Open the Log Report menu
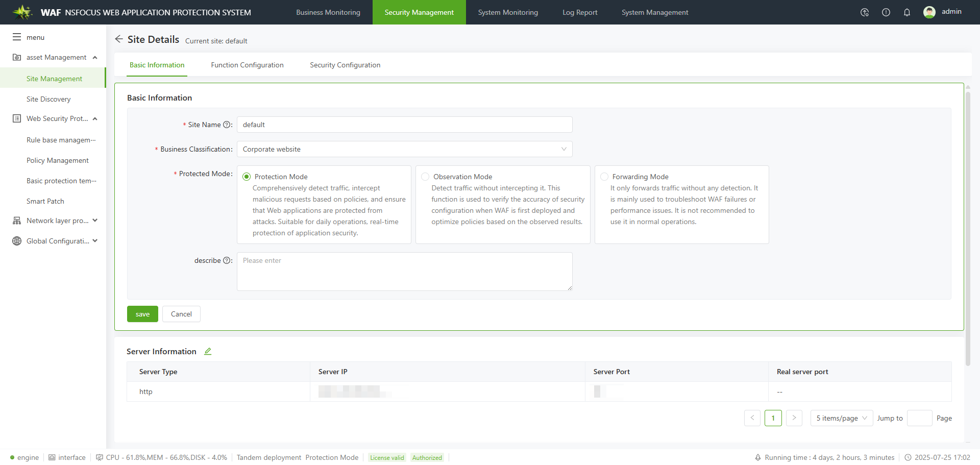The image size is (980, 465). [580, 12]
